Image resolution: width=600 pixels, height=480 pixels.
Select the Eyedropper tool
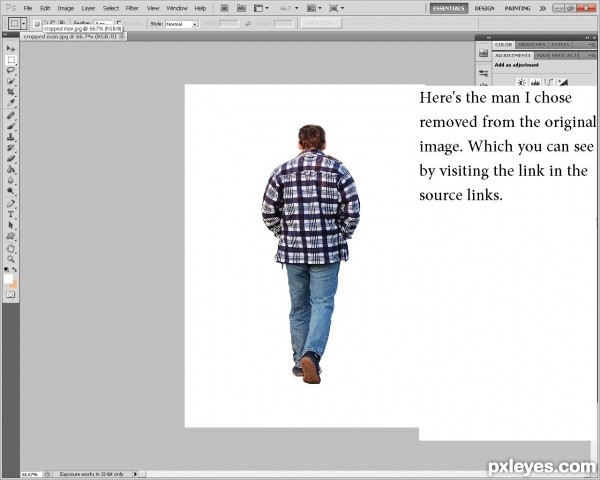(x=11, y=103)
